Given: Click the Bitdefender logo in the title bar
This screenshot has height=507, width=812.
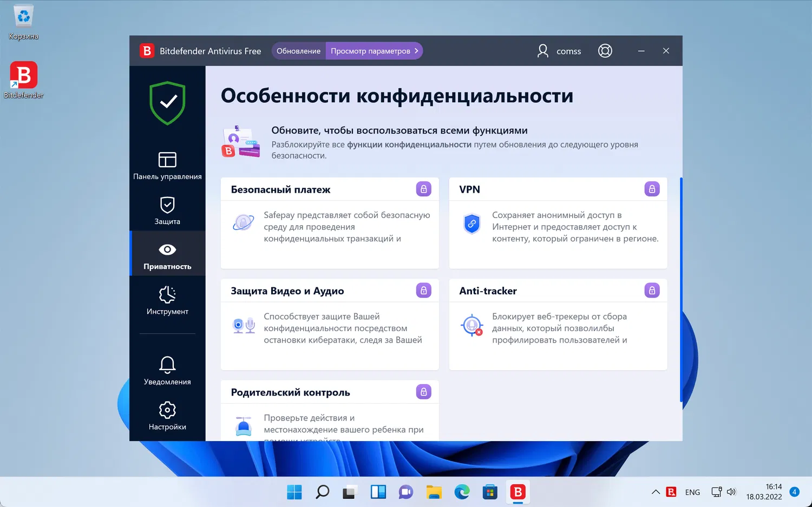Looking at the screenshot, I should tap(147, 51).
